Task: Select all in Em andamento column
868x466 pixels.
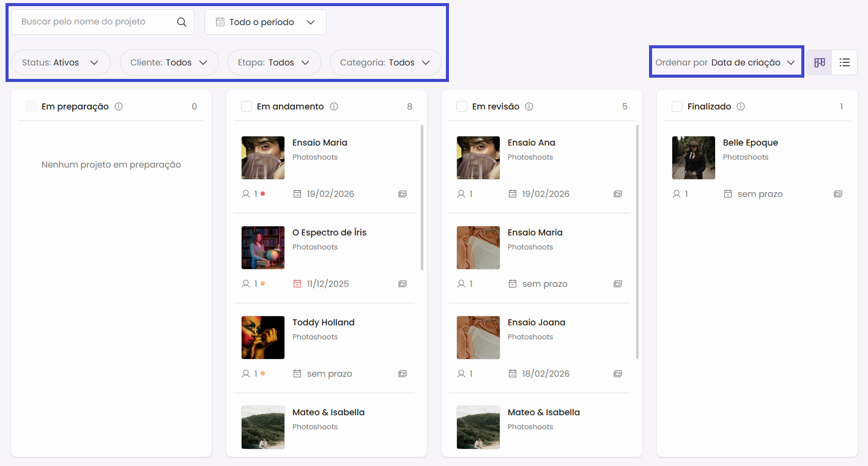Action: (247, 106)
